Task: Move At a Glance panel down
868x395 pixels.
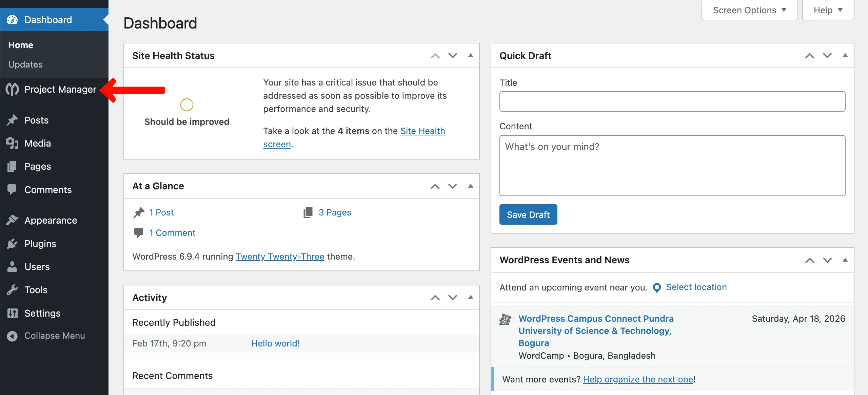Action: tap(453, 186)
